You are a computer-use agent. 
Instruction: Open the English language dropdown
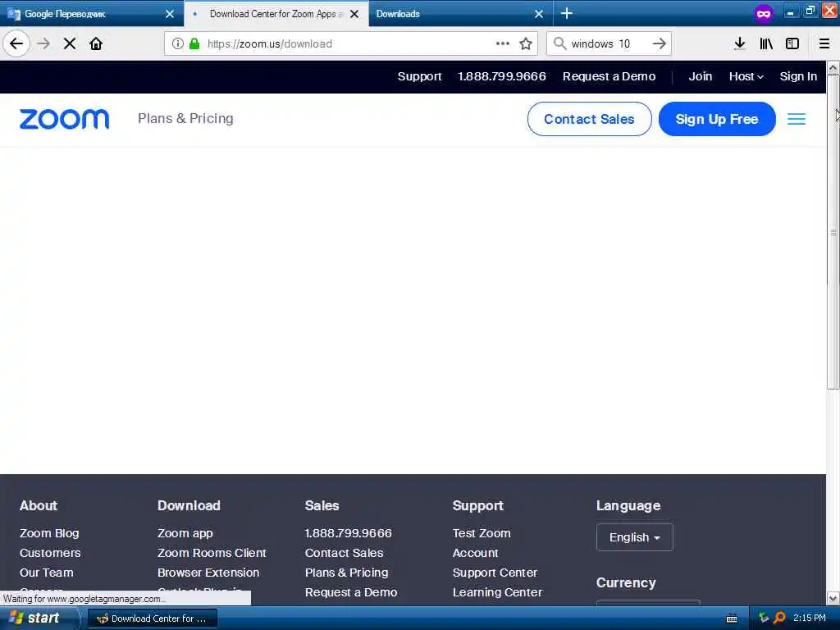coord(634,537)
